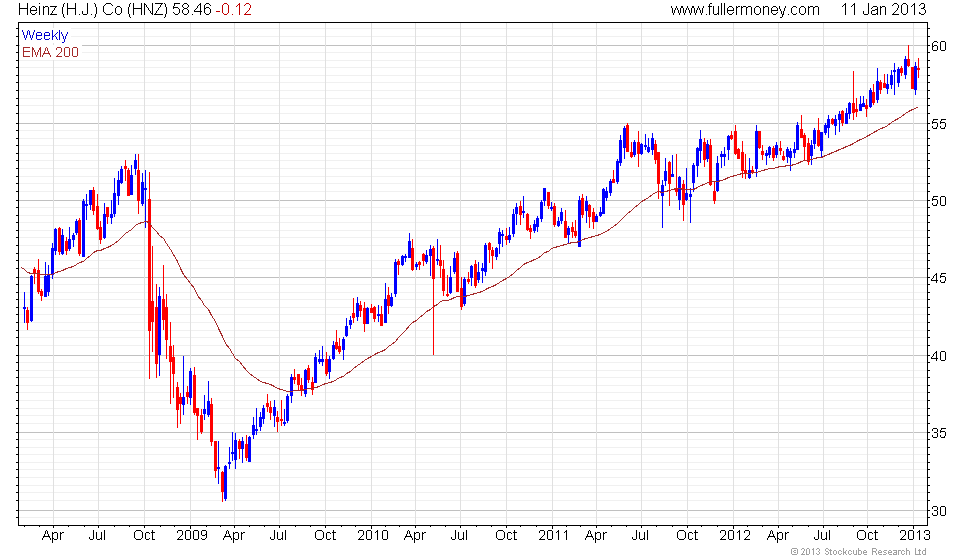Image resolution: width=980 pixels, height=560 pixels.
Task: Click the '© 2013 Stockcube Research Ltd' copyright text
Action: coord(858,552)
